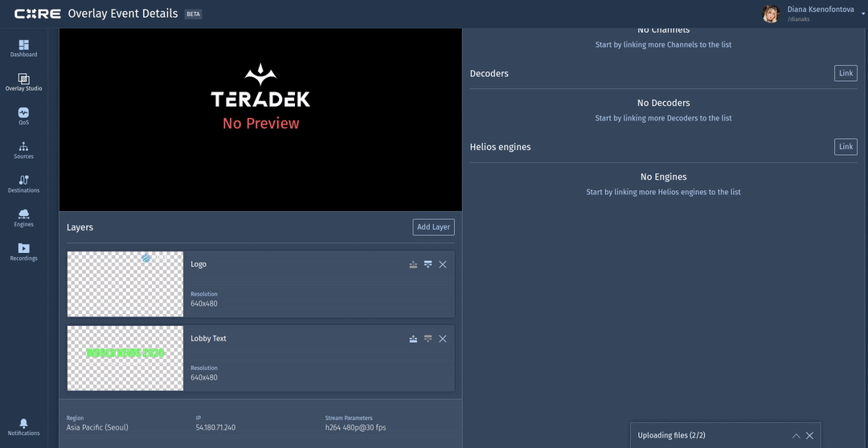Close the Uploading files notification
868x448 pixels.
(809, 436)
